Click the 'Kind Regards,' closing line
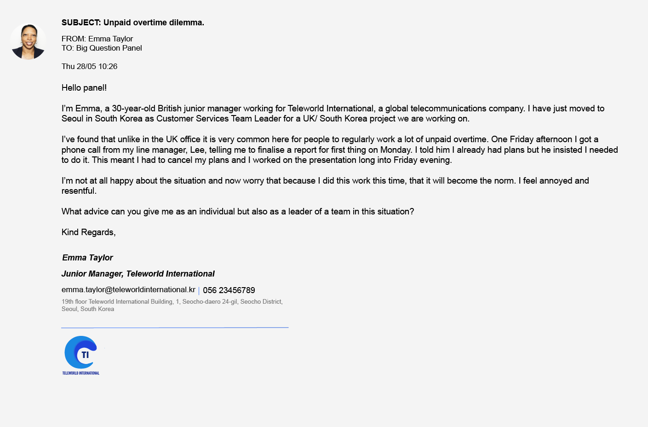The width and height of the screenshot is (648, 427). pos(88,232)
